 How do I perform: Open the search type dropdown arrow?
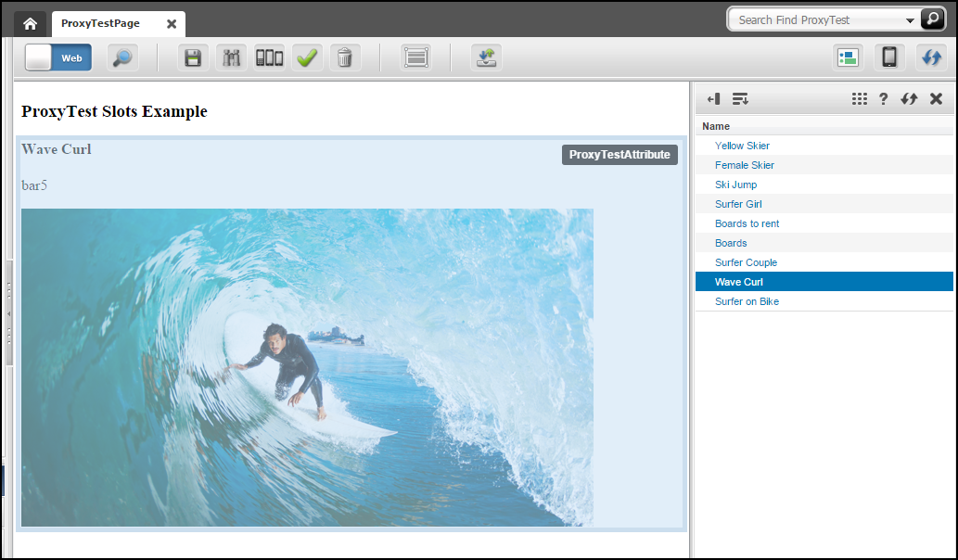pyautogui.click(x=910, y=20)
